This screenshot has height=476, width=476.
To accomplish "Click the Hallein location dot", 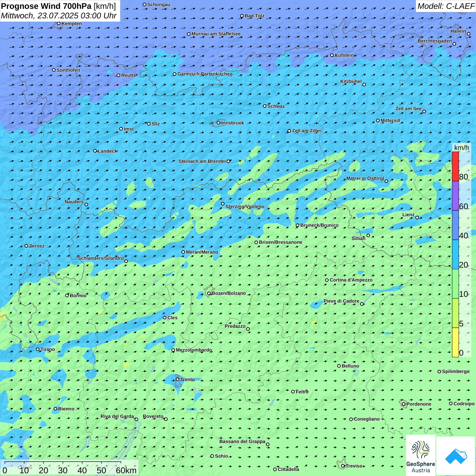I will [469, 34].
